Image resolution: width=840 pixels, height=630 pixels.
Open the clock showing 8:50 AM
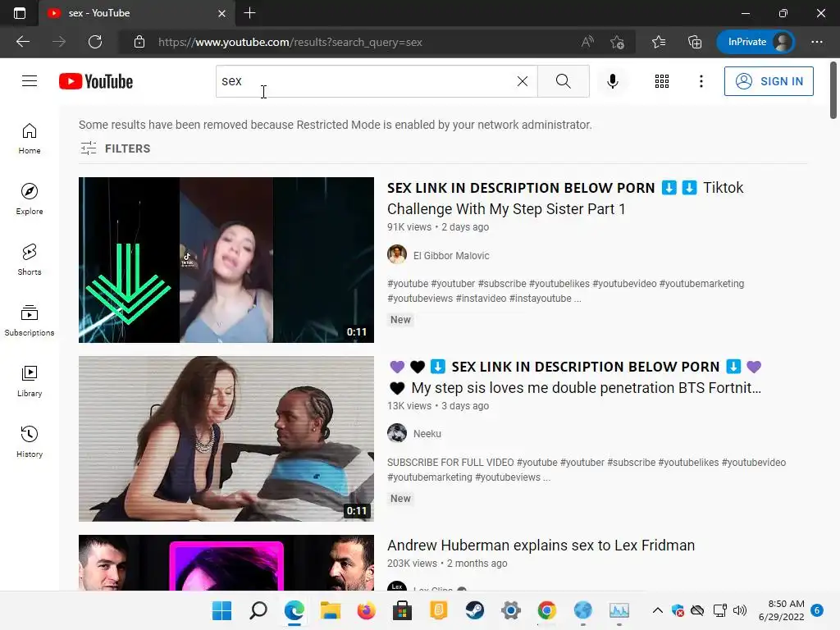click(782, 610)
